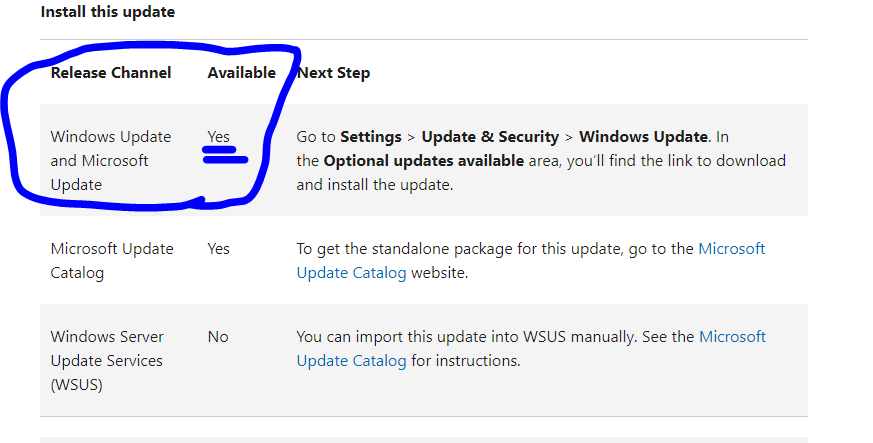
Task: Click bold "Optional updates available" text
Action: point(424,161)
